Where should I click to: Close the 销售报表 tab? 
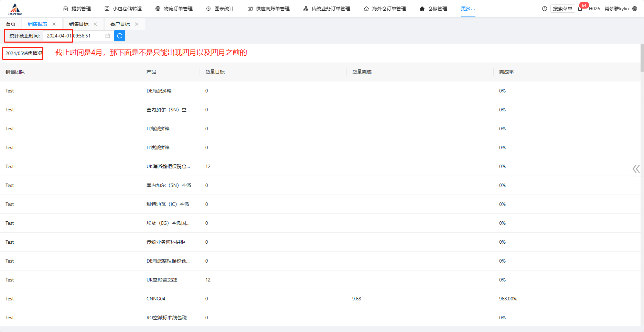click(54, 24)
